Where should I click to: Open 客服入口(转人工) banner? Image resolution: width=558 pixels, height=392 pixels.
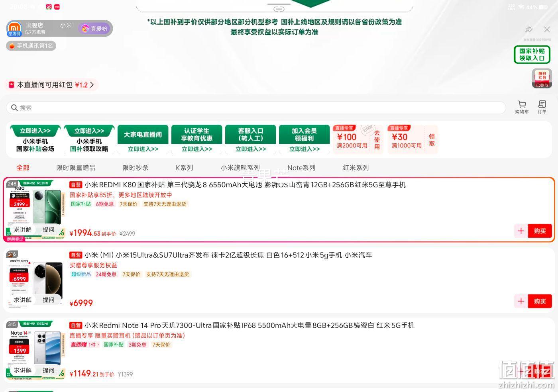click(250, 139)
